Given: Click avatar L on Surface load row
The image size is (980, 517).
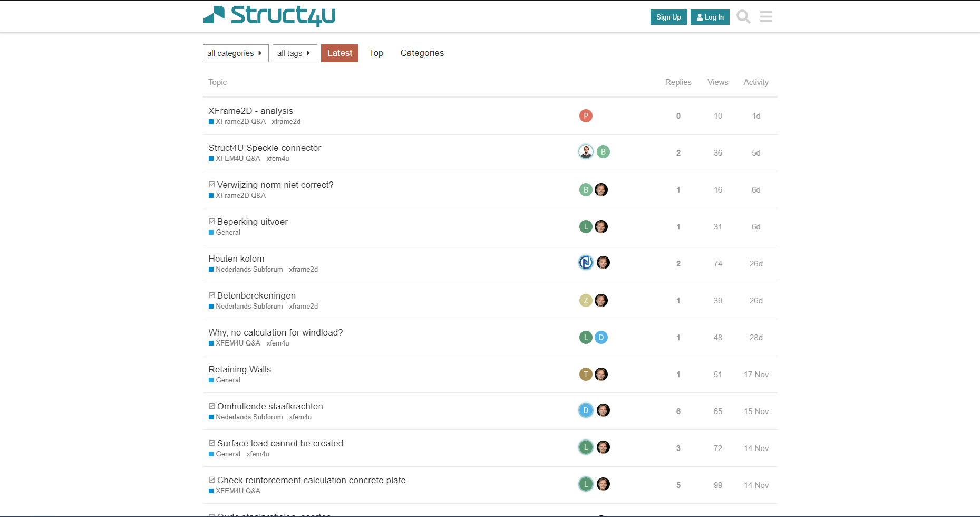Looking at the screenshot, I should pos(586,447).
